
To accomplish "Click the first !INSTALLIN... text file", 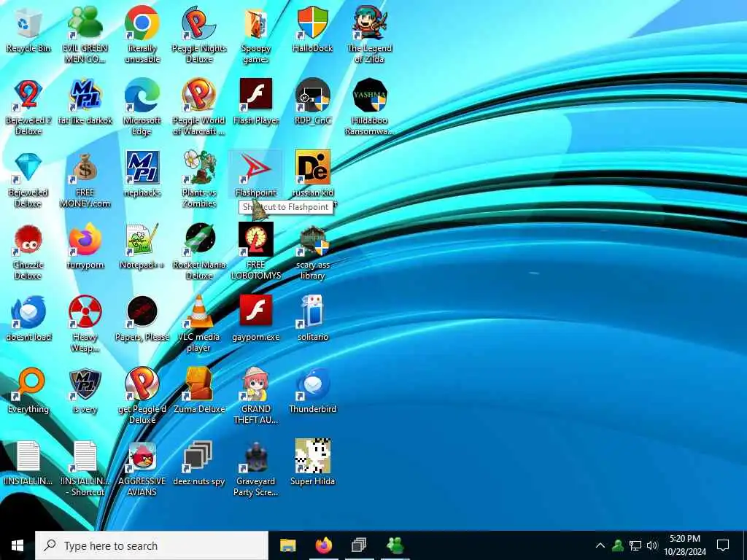I will pos(28,464).
